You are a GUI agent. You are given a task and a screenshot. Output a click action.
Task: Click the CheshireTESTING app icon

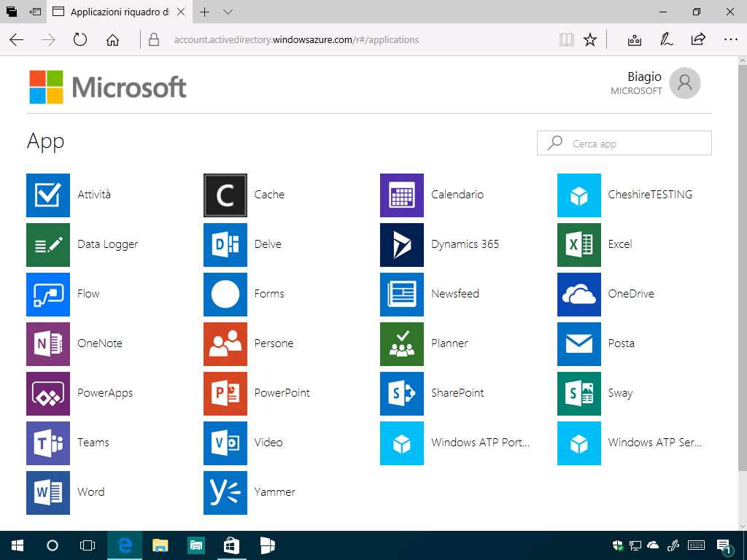click(x=578, y=195)
